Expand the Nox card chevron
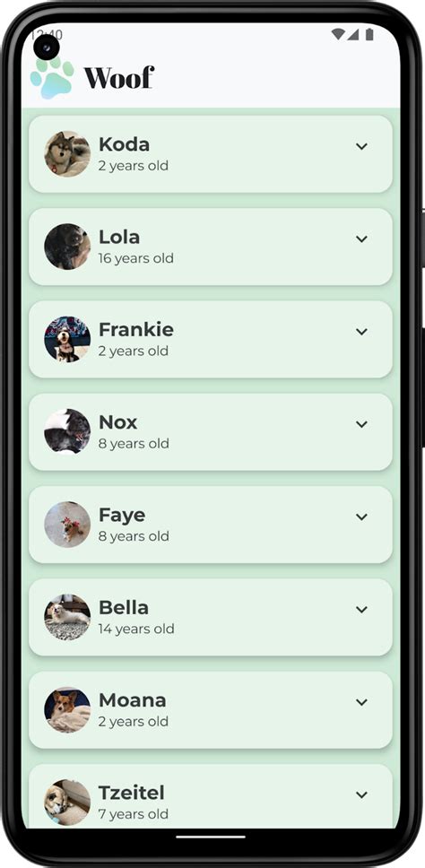 pyautogui.click(x=361, y=424)
